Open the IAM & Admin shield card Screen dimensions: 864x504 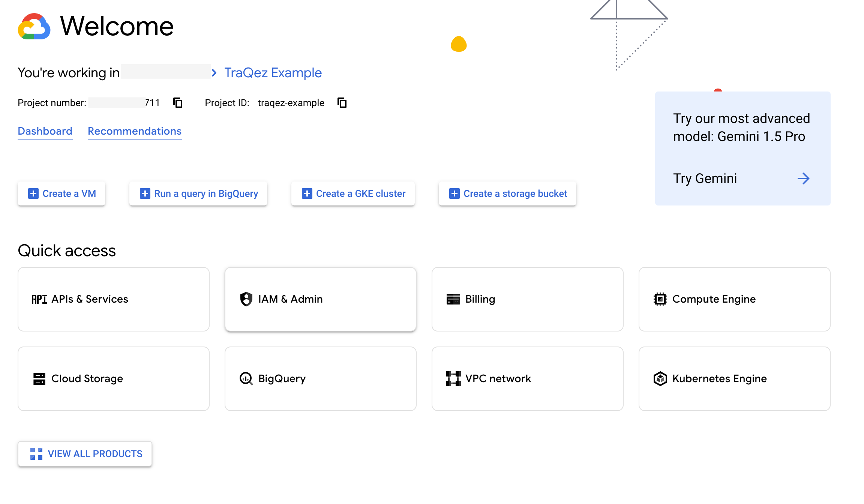coord(321,299)
